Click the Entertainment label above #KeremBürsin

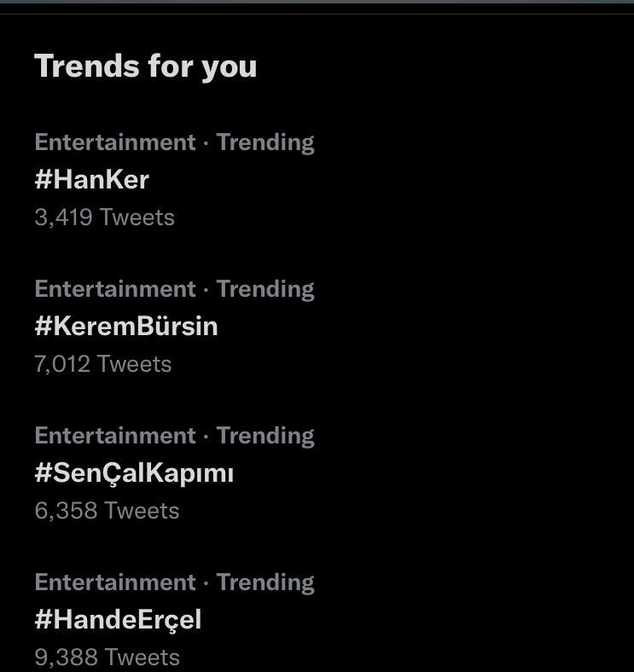pos(115,289)
